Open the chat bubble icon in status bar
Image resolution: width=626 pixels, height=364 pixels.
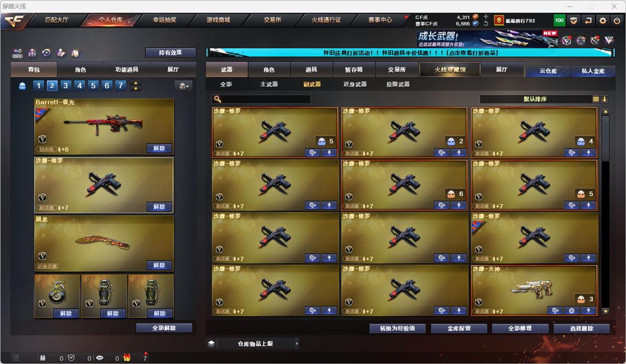click(x=99, y=358)
